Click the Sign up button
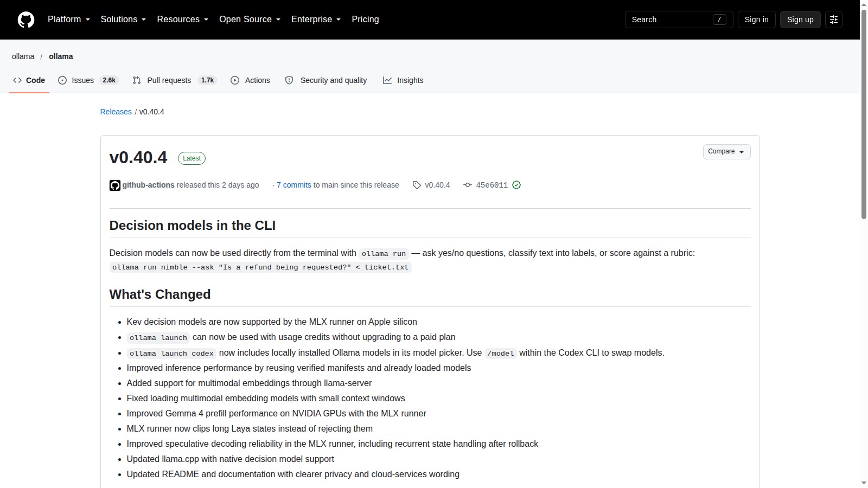 tap(800, 20)
